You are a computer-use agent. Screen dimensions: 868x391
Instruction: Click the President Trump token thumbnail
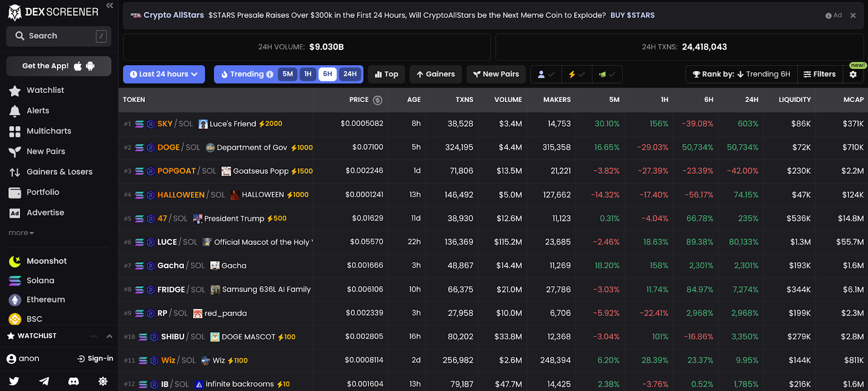pos(197,219)
